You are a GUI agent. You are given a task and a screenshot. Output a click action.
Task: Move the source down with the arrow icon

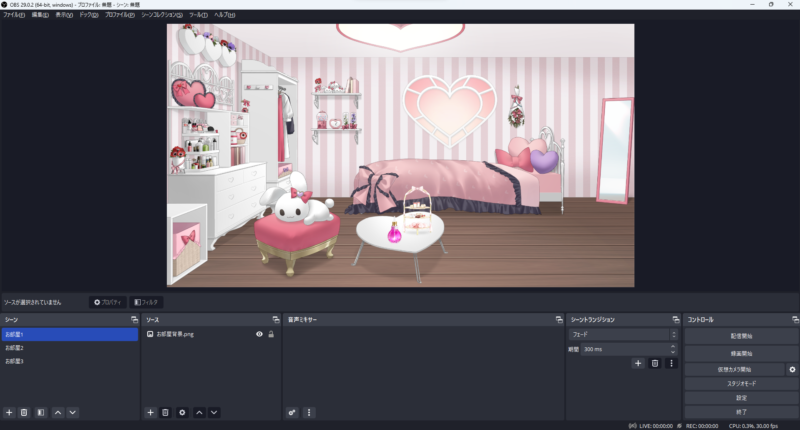click(214, 412)
